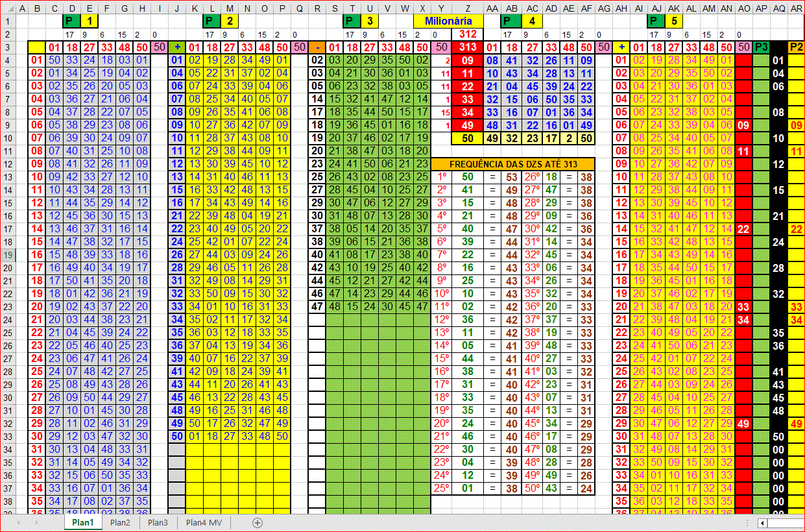Click the 312 cell below Milionária

[x=467, y=34]
